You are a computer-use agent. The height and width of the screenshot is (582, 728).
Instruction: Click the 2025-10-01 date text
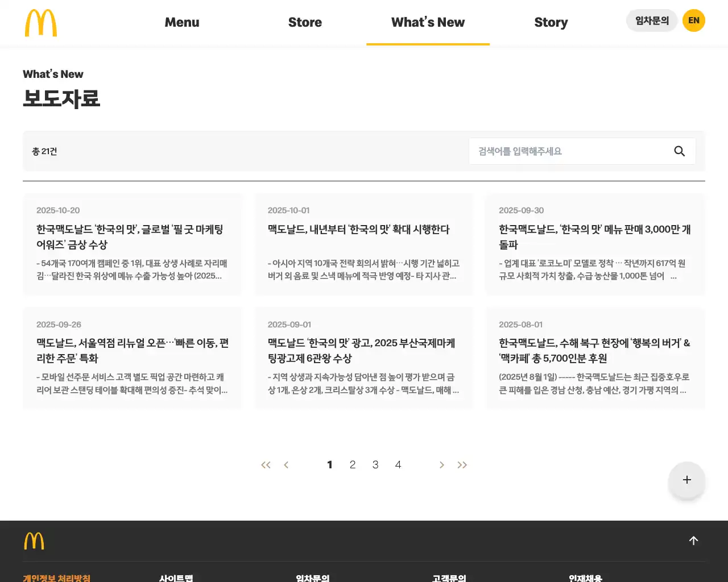(x=289, y=210)
